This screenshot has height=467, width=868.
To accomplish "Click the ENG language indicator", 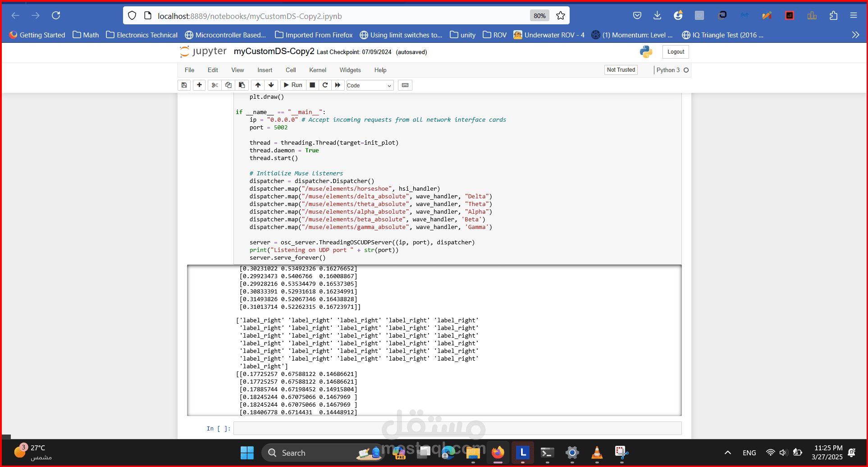I will [749, 453].
